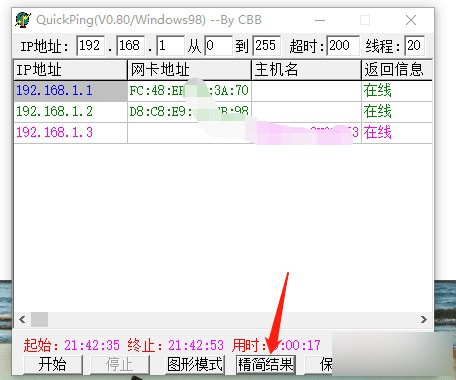Click 在线 status for 192.168.1.3
Image resolution: width=456 pixels, height=380 pixels.
(377, 132)
